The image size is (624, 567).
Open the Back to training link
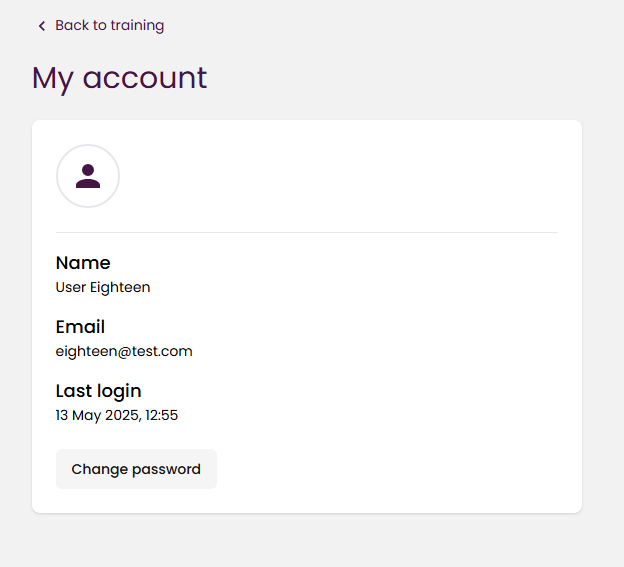click(x=101, y=25)
